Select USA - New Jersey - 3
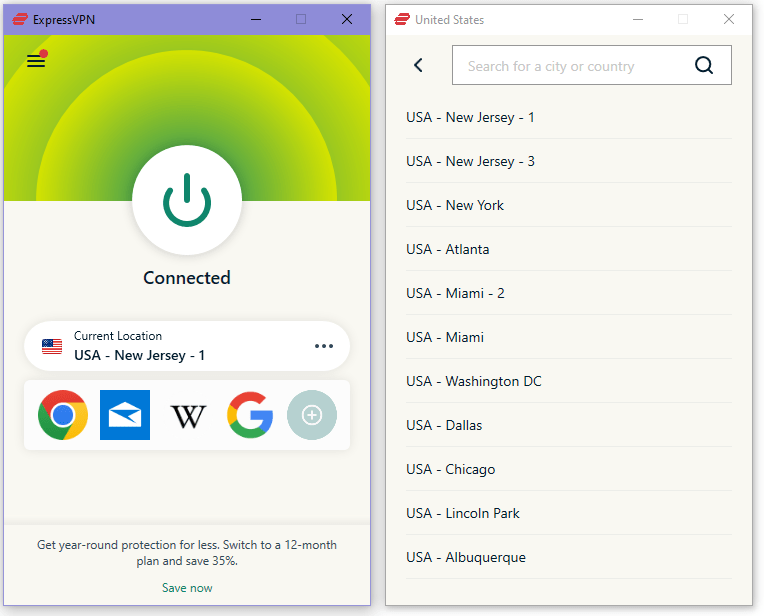 point(569,161)
